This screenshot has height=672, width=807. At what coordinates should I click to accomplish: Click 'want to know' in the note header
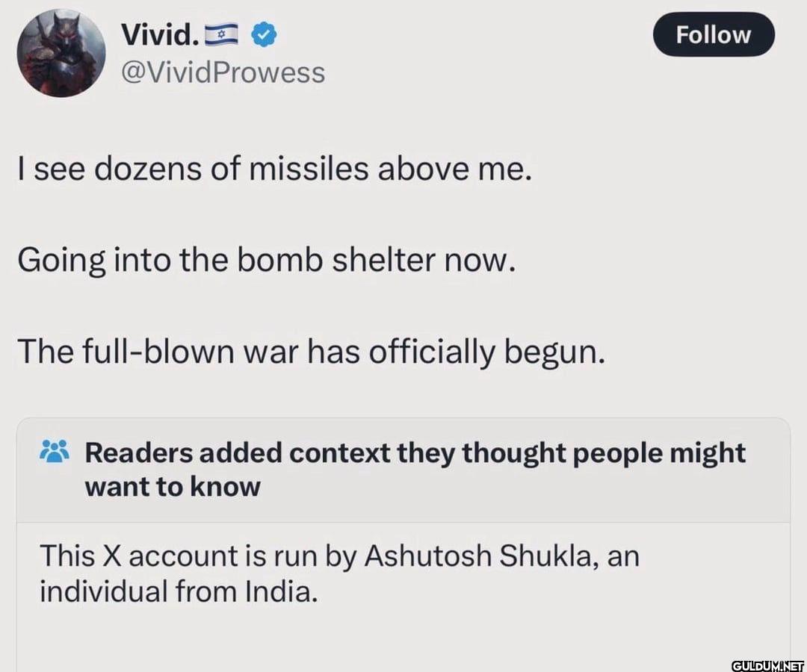tap(173, 487)
